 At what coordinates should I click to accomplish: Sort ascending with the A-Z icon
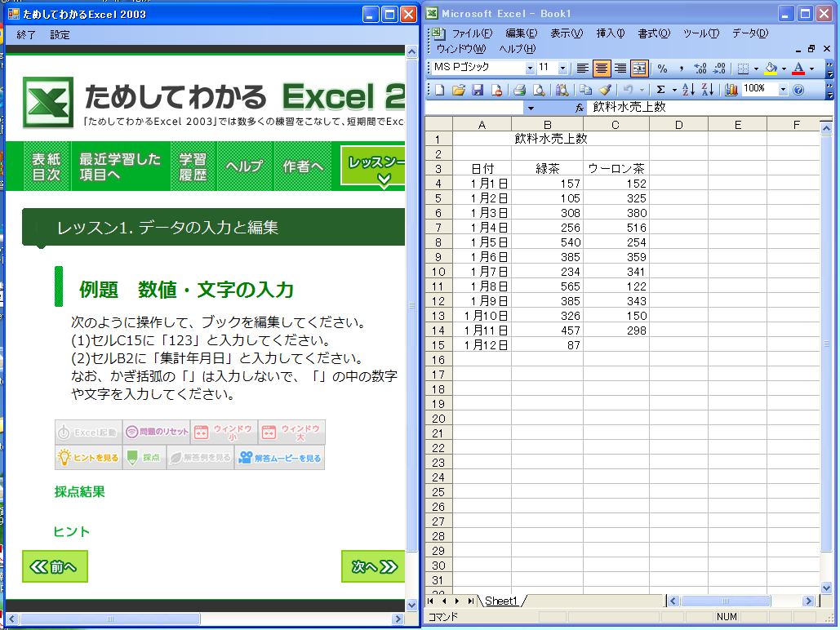pyautogui.click(x=688, y=90)
